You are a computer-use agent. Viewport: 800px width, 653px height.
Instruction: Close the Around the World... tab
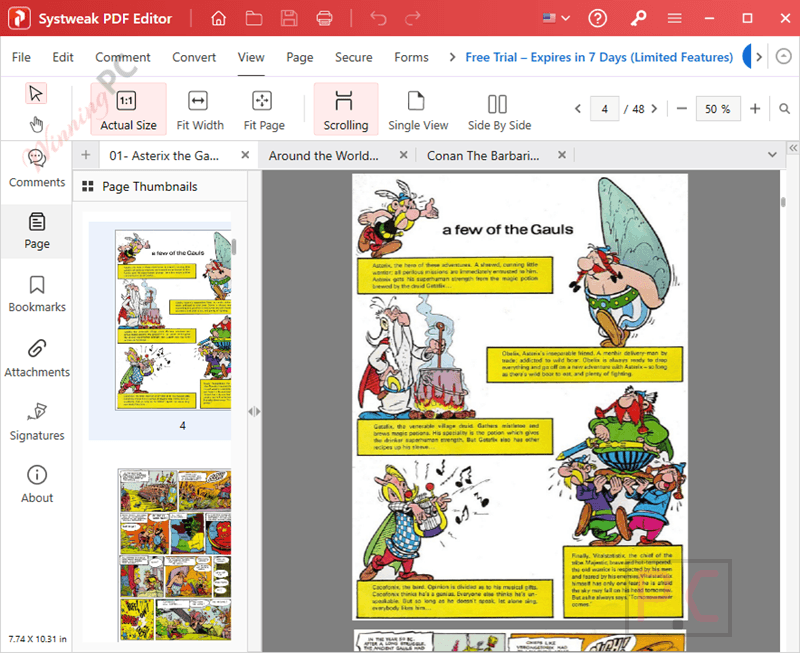point(404,155)
